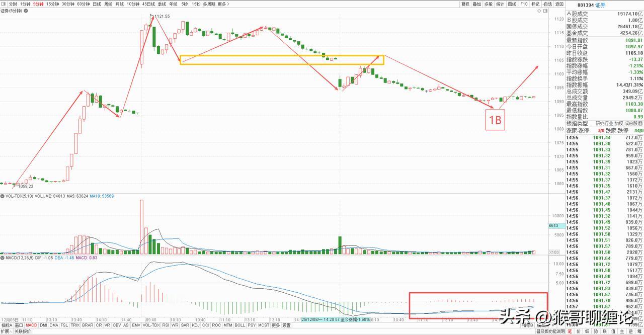Select the KDJ indicator tab
This screenshot has height=335, width=644.
point(196,325)
